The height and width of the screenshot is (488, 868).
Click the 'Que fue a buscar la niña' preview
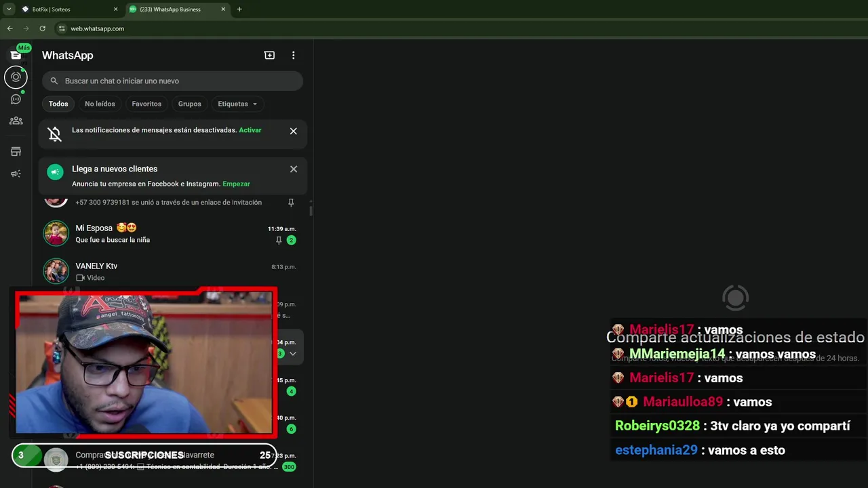[113, 240]
